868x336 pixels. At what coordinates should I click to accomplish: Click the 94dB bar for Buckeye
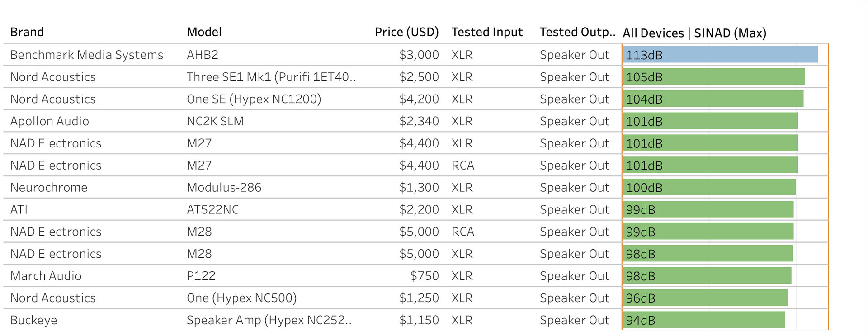coord(703,320)
